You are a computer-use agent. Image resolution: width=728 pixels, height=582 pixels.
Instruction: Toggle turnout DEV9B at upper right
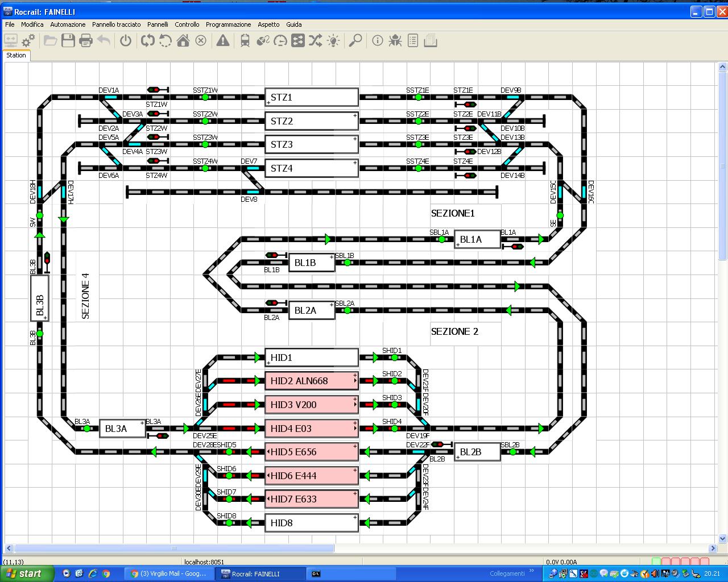(513, 97)
